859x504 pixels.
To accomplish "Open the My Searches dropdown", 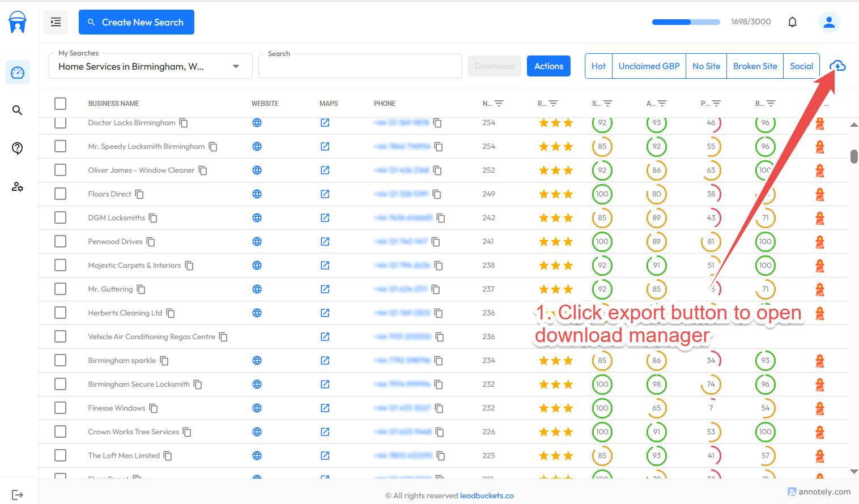I will coord(236,66).
